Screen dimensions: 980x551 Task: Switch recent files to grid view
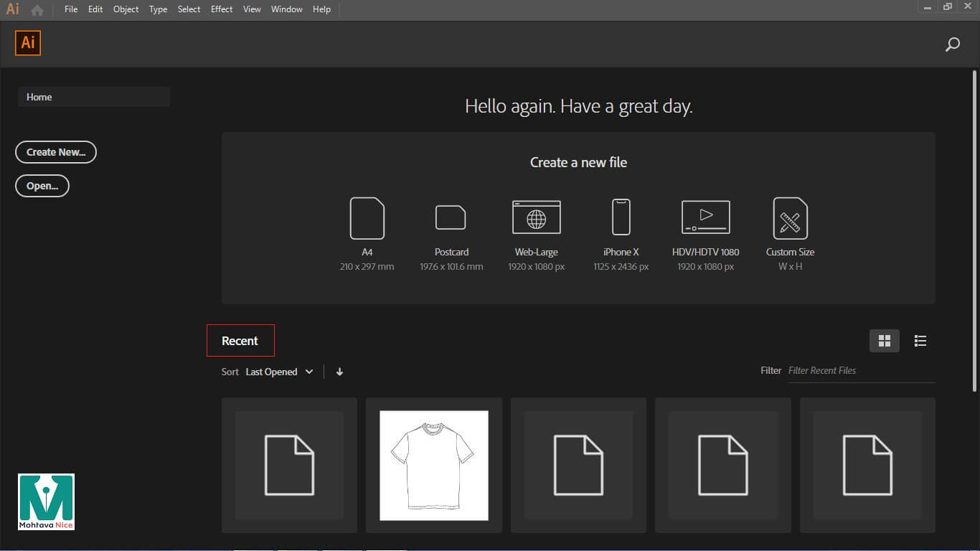click(x=884, y=341)
